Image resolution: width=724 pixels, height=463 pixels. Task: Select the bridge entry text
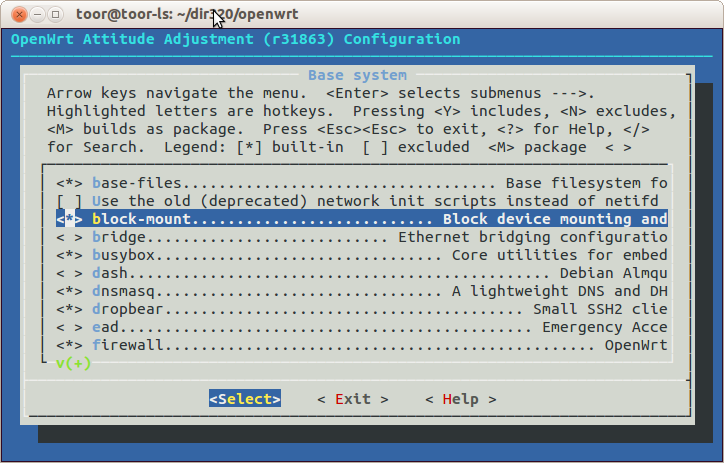point(119,237)
